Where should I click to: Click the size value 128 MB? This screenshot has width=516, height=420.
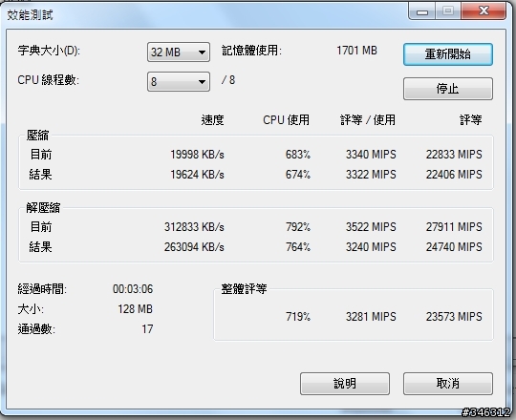[136, 309]
